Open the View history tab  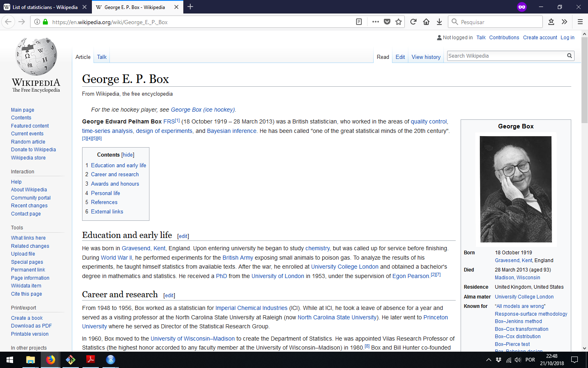click(x=426, y=57)
